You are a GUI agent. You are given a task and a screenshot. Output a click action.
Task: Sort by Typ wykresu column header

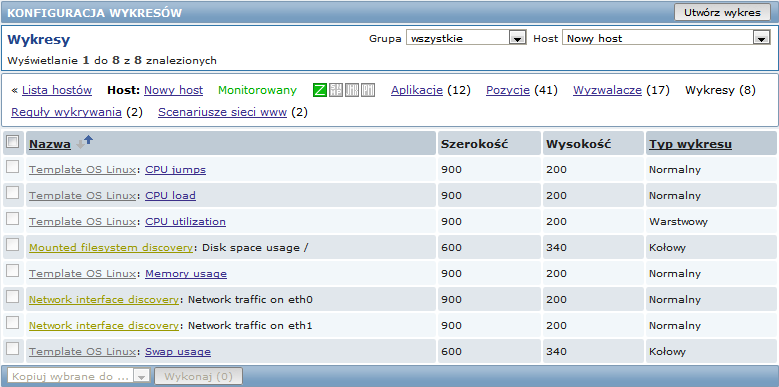point(690,145)
